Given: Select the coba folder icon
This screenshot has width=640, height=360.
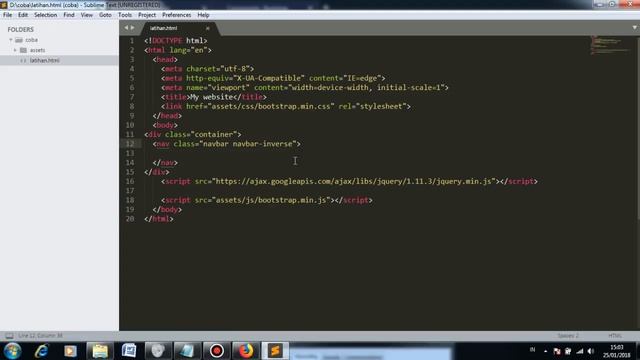Looking at the screenshot, I should pyautogui.click(x=19, y=40).
